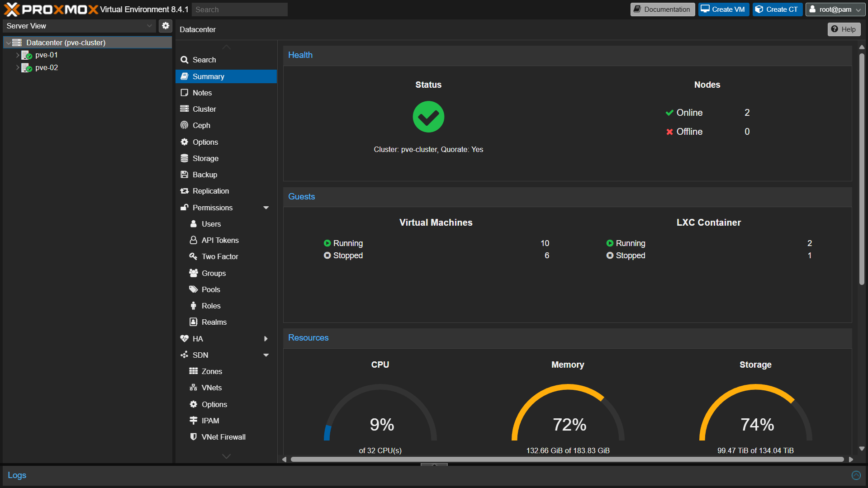Click the API Tokens icon

pyautogui.click(x=194, y=240)
